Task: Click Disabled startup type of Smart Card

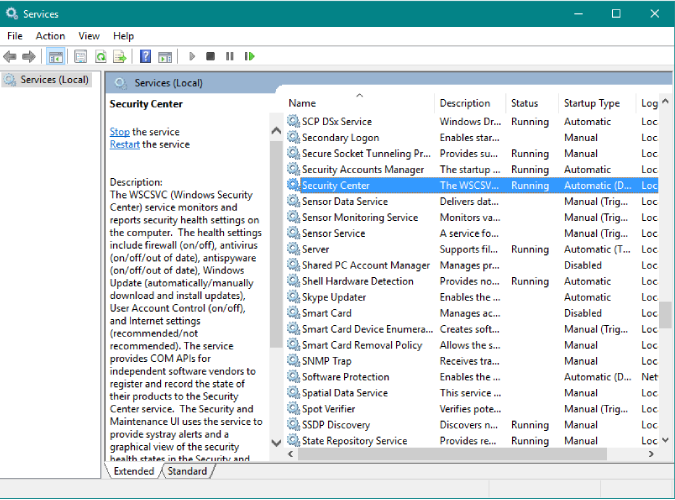Action: (582, 313)
